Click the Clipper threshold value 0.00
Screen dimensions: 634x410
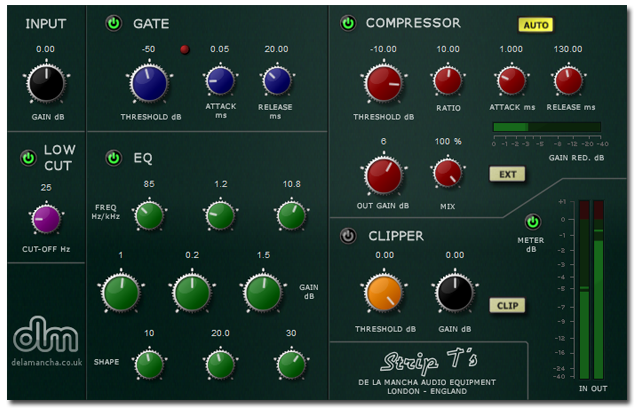385,255
